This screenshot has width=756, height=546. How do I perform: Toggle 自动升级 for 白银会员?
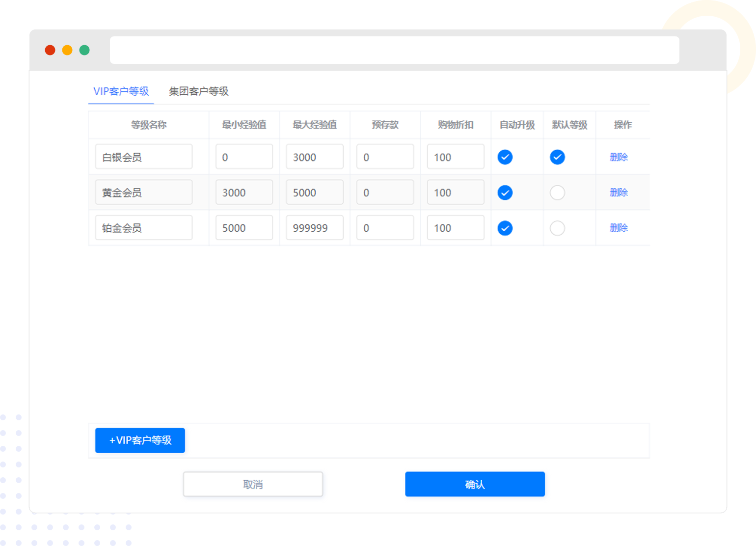[x=505, y=157]
